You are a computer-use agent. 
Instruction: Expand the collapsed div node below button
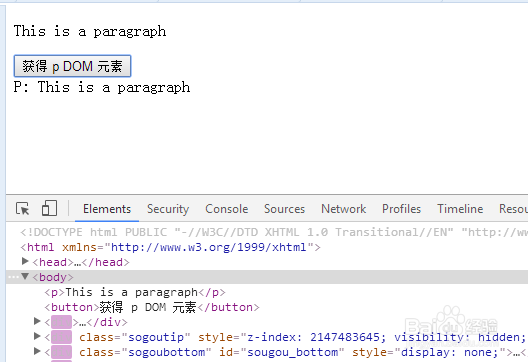(x=37, y=322)
